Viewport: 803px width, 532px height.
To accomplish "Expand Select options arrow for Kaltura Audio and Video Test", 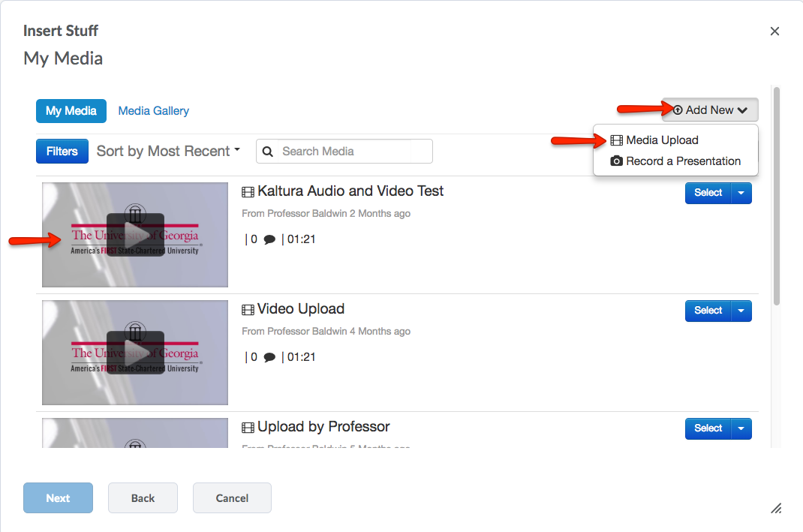I will coord(741,193).
